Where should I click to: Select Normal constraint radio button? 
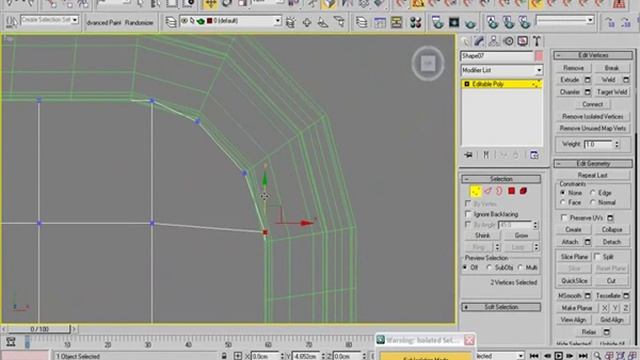[x=593, y=202]
